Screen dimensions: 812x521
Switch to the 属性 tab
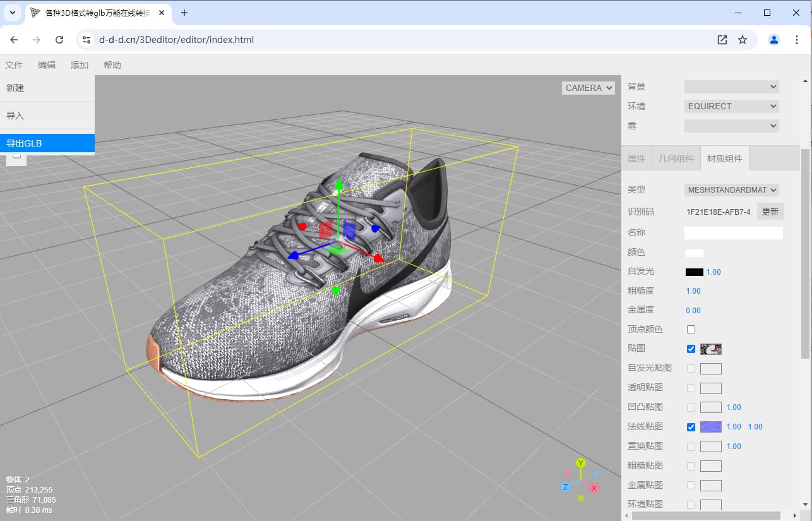click(636, 159)
